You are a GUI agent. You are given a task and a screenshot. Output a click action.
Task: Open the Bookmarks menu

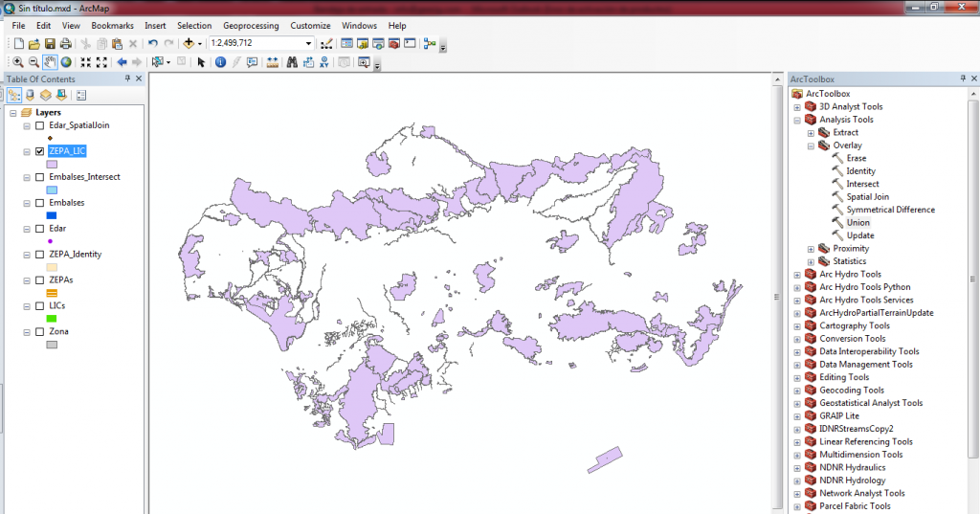tap(112, 26)
